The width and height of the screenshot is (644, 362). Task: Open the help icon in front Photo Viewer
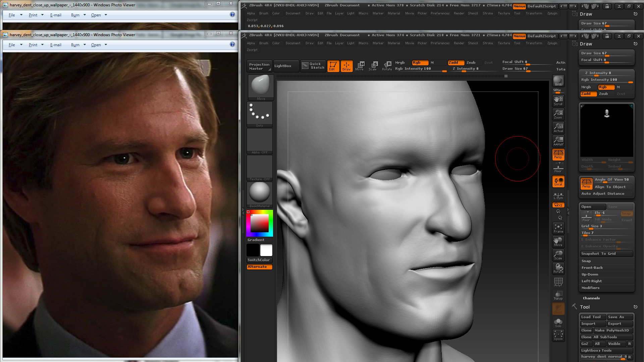(232, 44)
